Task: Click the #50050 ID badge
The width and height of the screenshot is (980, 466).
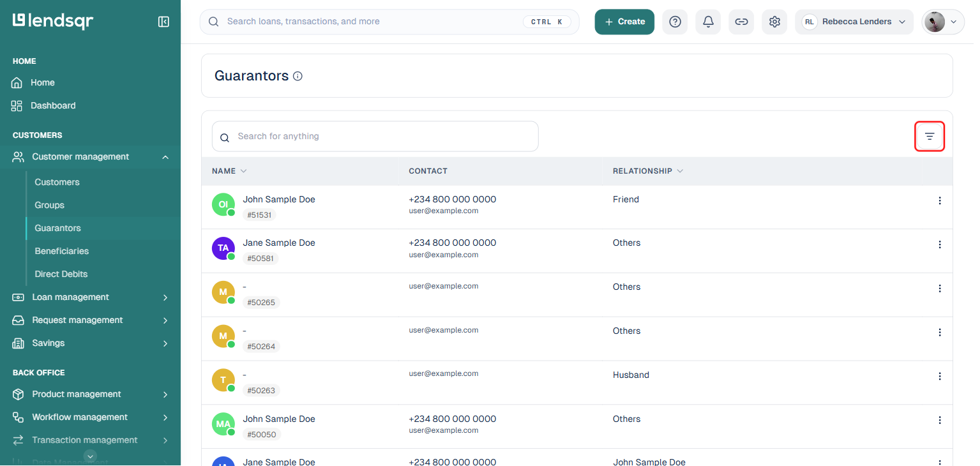Action: click(261, 435)
